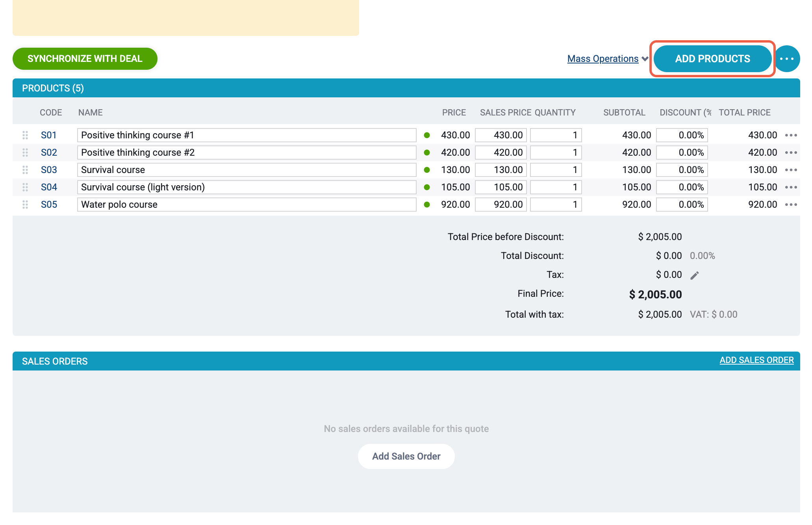Click sales price field for Survival course
The height and width of the screenshot is (525, 812).
point(501,170)
